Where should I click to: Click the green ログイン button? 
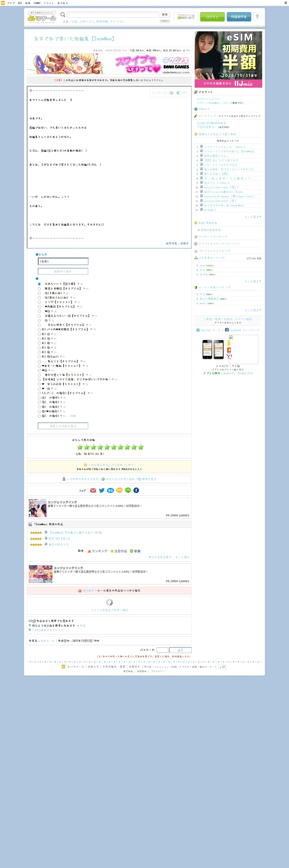pos(212,17)
